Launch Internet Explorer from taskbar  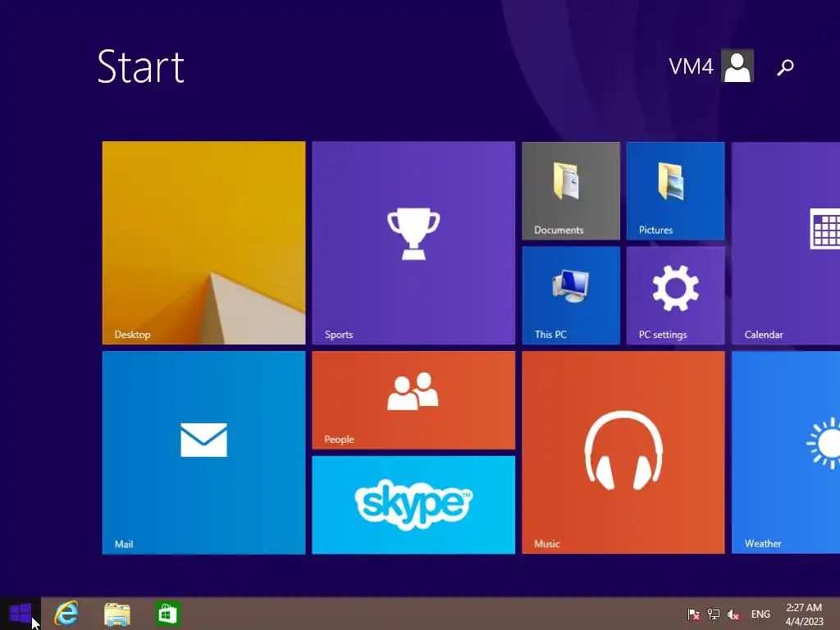pos(66,614)
